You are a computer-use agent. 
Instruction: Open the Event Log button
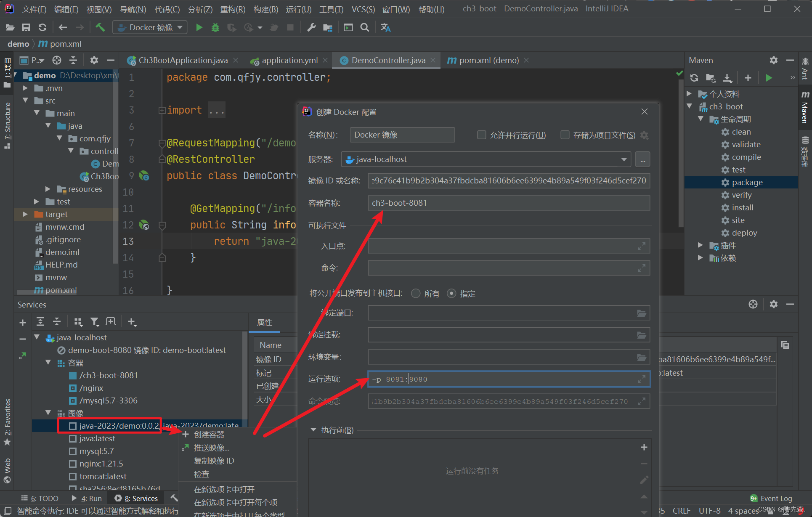[x=771, y=498]
